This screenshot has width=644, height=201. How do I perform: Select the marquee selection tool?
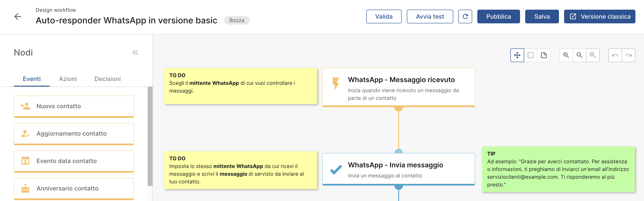(531, 55)
